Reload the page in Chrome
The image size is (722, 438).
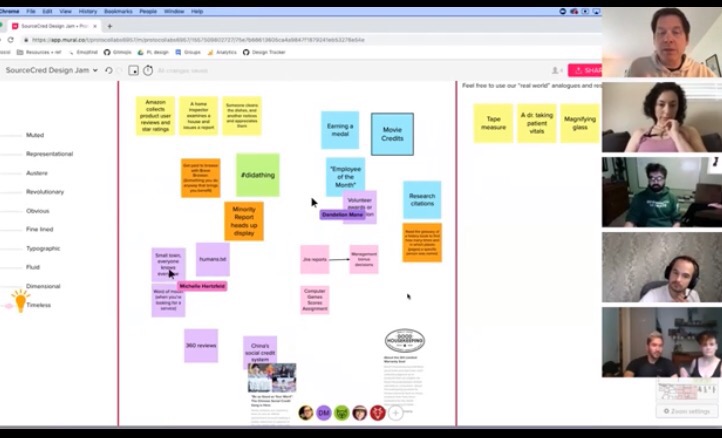coord(11,40)
